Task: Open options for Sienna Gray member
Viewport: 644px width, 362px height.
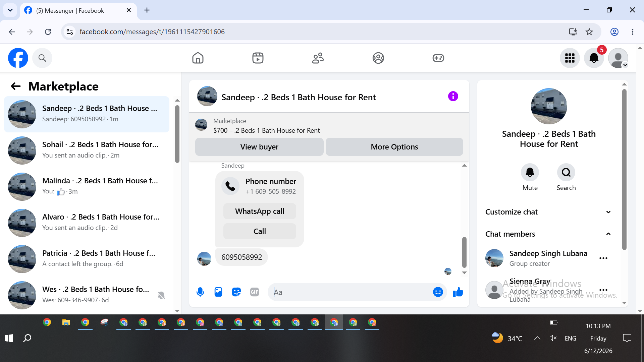Action: pos(603,290)
